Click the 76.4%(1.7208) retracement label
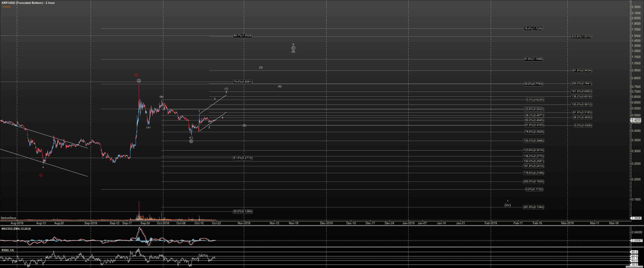644x268 pixels. (533, 29)
